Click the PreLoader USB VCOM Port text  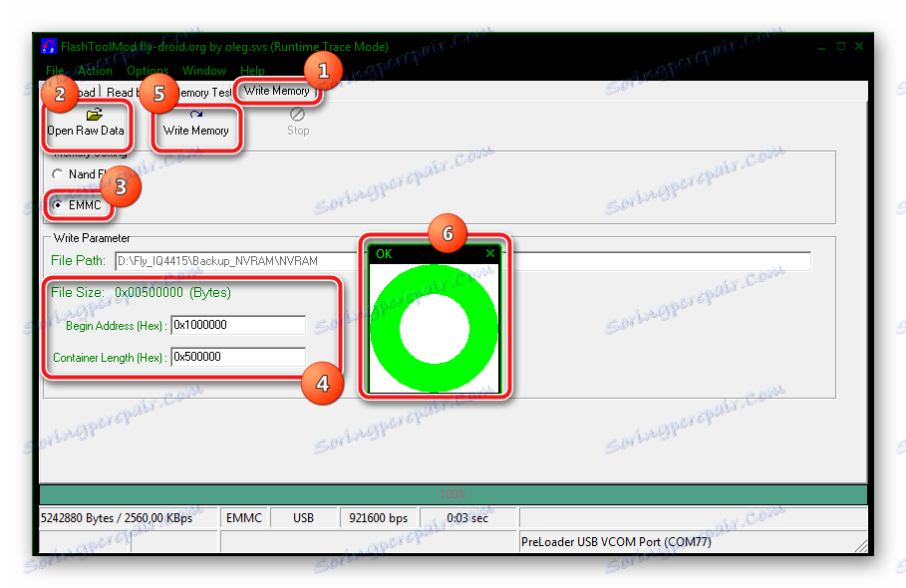616,542
